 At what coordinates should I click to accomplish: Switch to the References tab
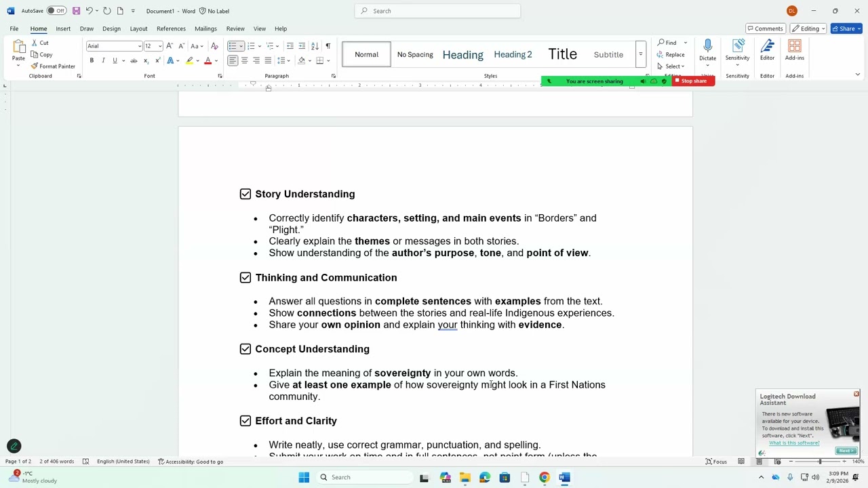(171, 28)
